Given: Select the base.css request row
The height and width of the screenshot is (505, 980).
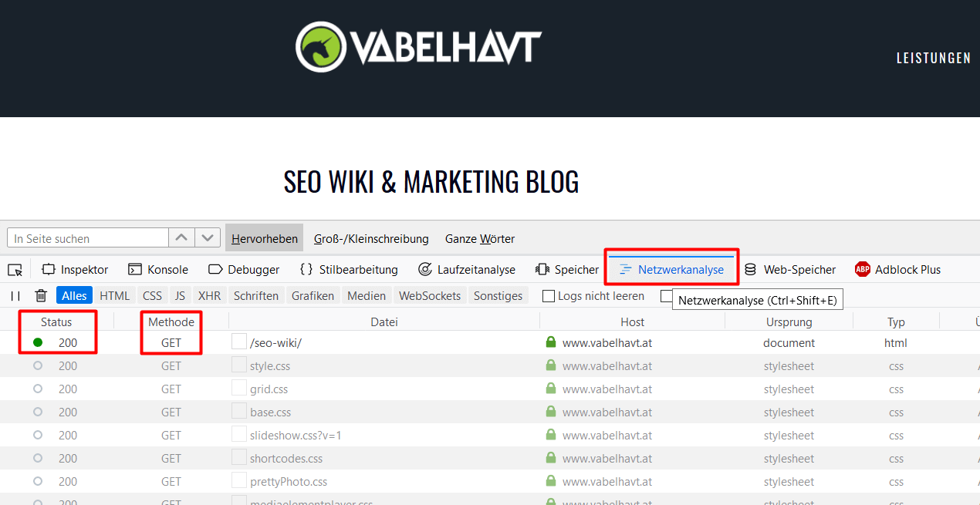Looking at the screenshot, I should (490, 412).
